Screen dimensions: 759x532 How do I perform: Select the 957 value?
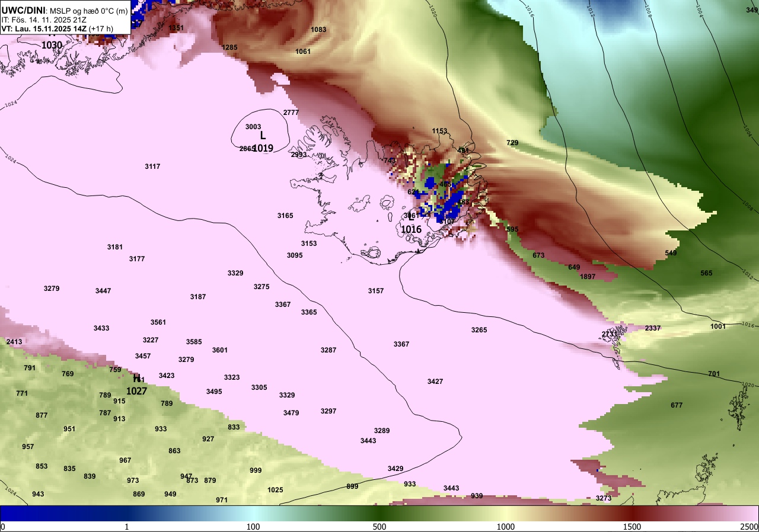click(x=28, y=447)
